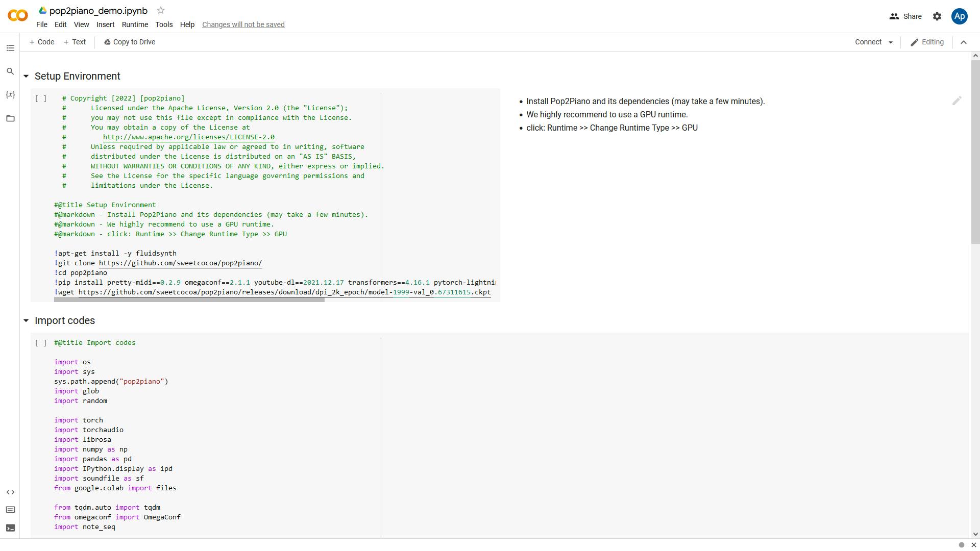This screenshot has height=551, width=980.
Task: Open the terminal icon at bottom left
Action: 10,528
